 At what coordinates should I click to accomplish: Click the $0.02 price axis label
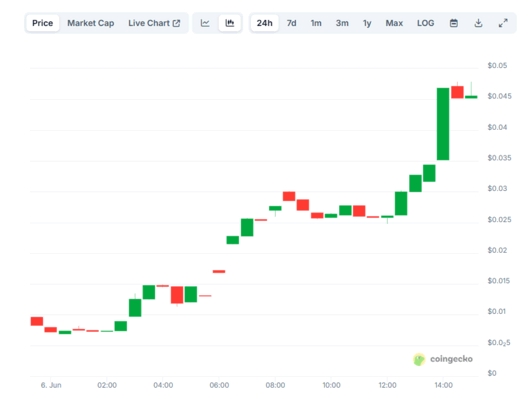pyautogui.click(x=497, y=250)
